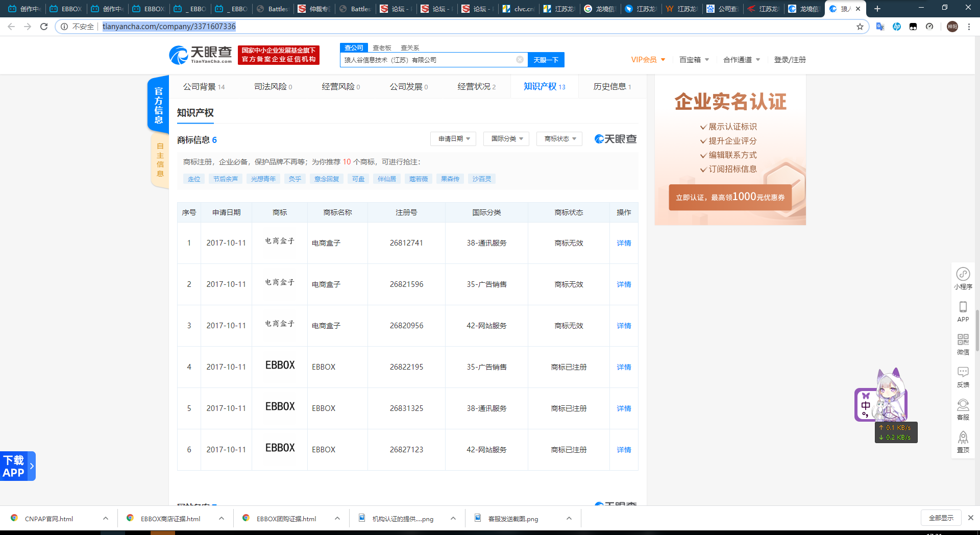View site security info icon in address bar
This screenshot has height=535, width=980.
click(64, 27)
